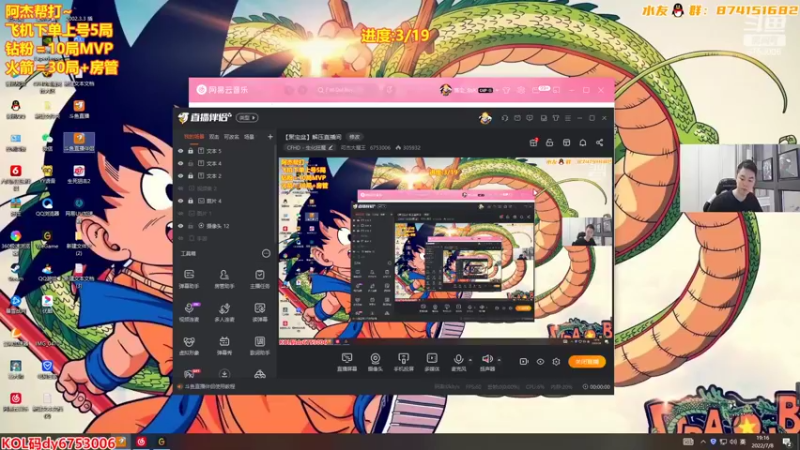Click the padlock icon above the preview

[549, 143]
